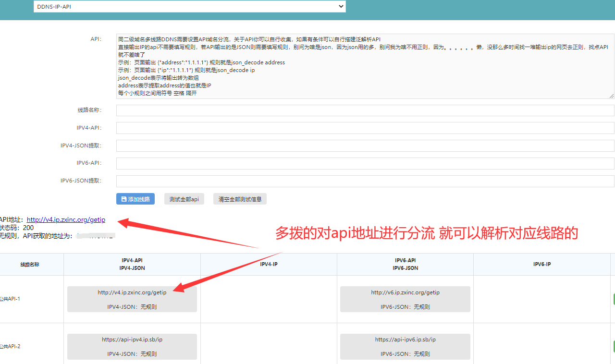
Task: Select 公共API-1 IPv4 API entry
Action: click(x=132, y=298)
